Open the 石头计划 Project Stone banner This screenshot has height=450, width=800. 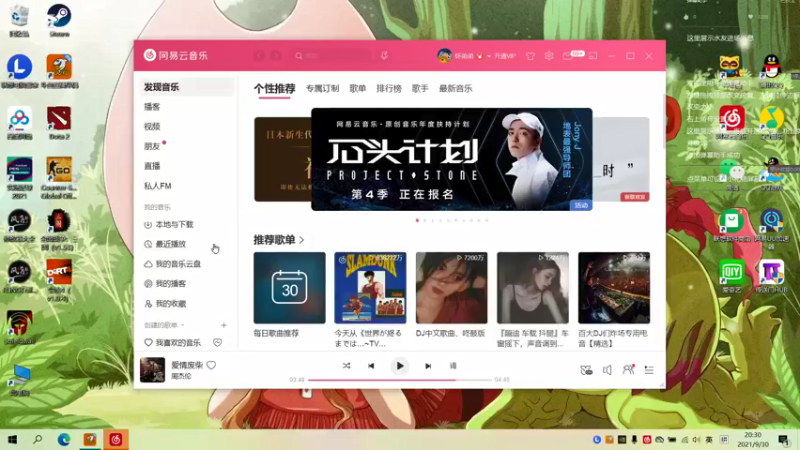(x=452, y=159)
